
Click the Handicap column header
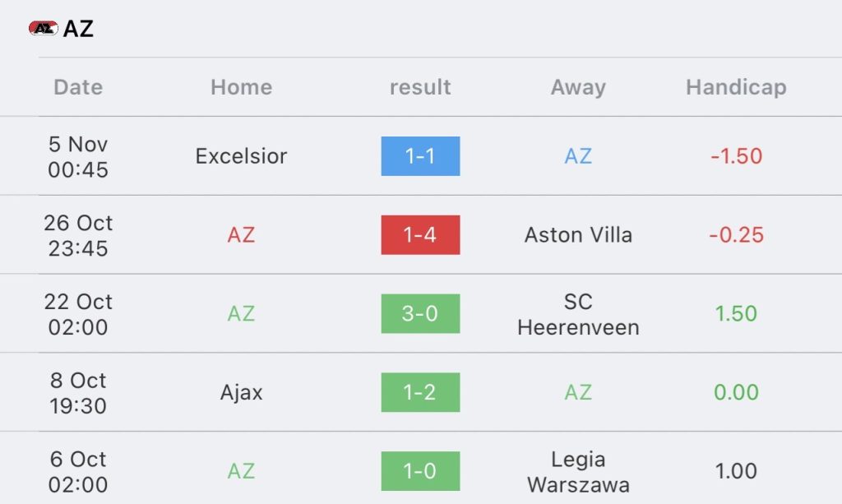tap(736, 87)
